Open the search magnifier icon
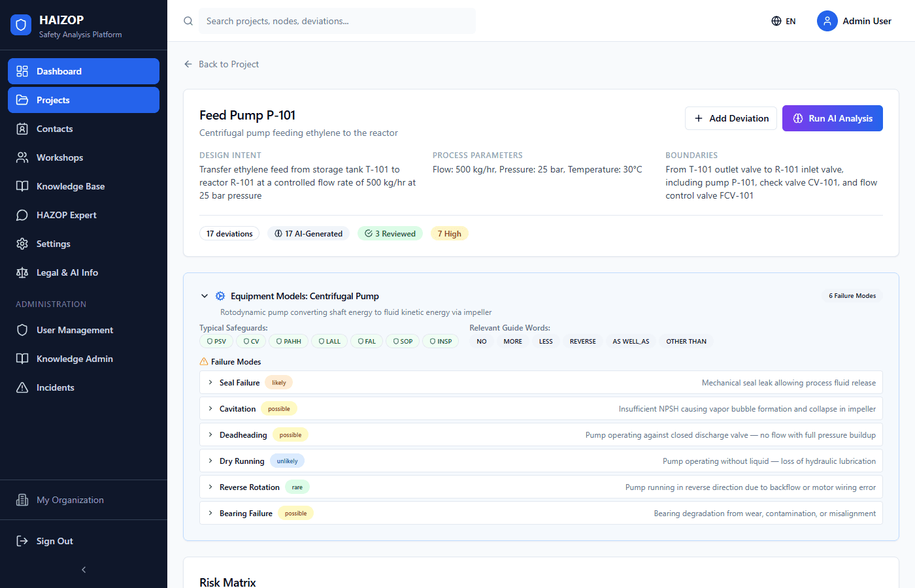This screenshot has height=588, width=915. 188,21
